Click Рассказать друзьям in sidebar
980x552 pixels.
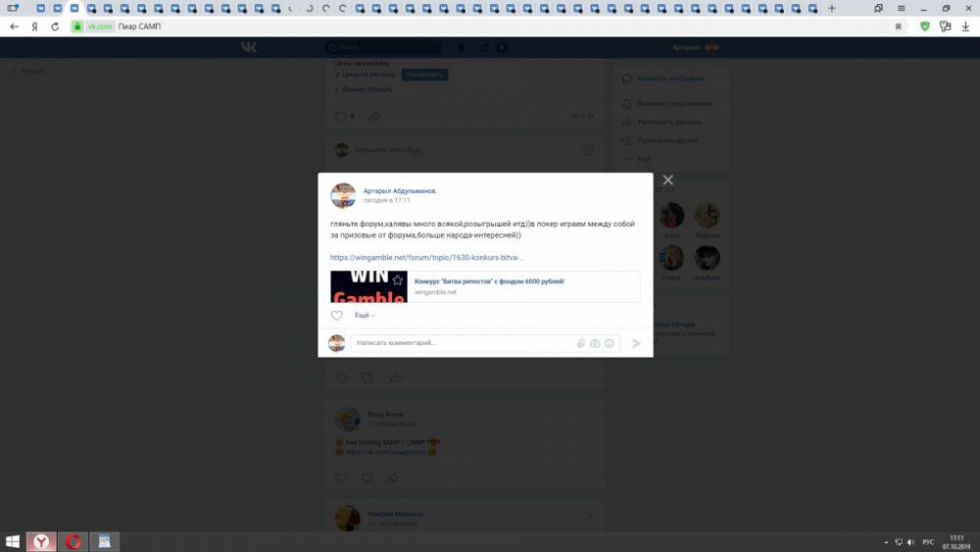click(x=669, y=122)
